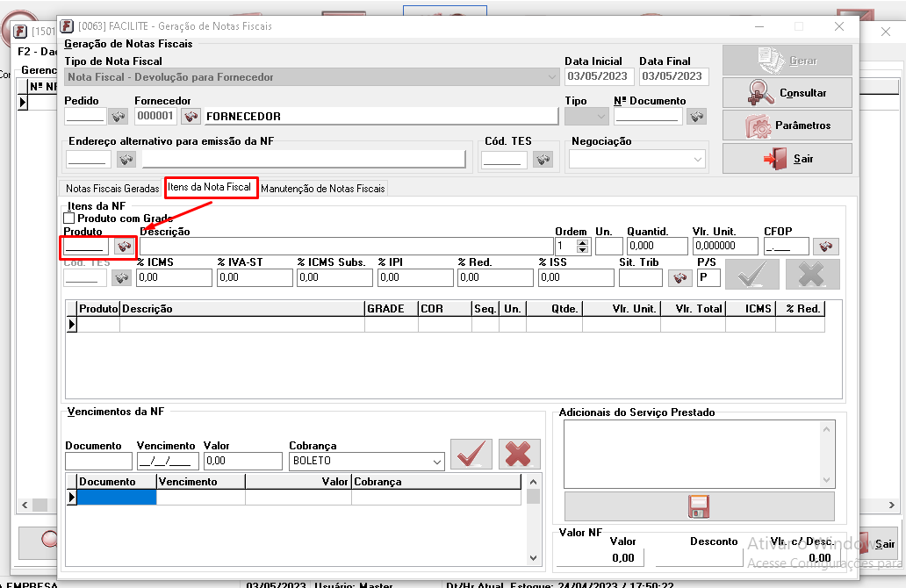Confirm the vencimento with red checkmark
The image size is (906, 588).
[x=471, y=454]
